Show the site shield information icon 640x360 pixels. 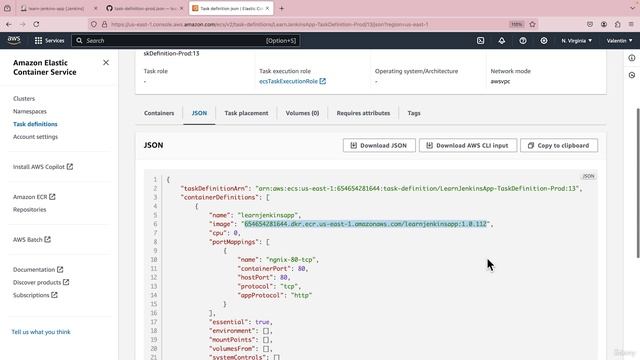coord(94,24)
